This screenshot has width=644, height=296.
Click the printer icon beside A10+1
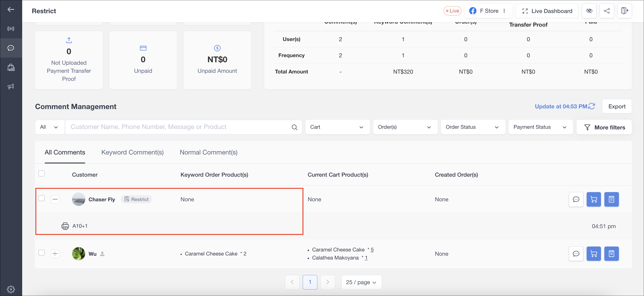point(65,226)
